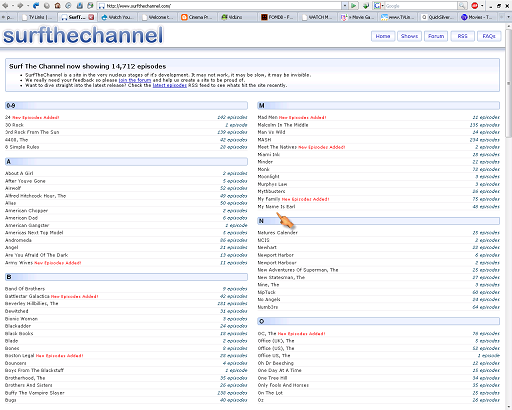
Task: Switch to the Welcome t... tab
Action: click(x=157, y=17)
